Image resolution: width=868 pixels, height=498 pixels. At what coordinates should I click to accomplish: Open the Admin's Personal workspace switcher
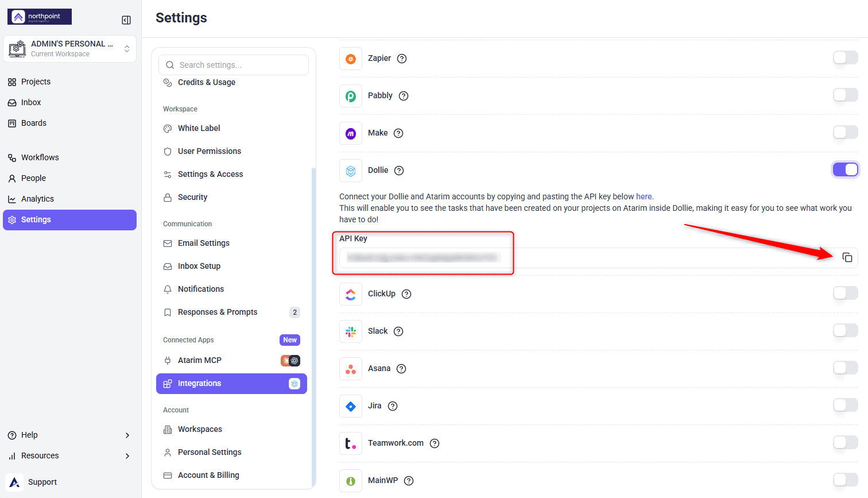[x=69, y=49]
